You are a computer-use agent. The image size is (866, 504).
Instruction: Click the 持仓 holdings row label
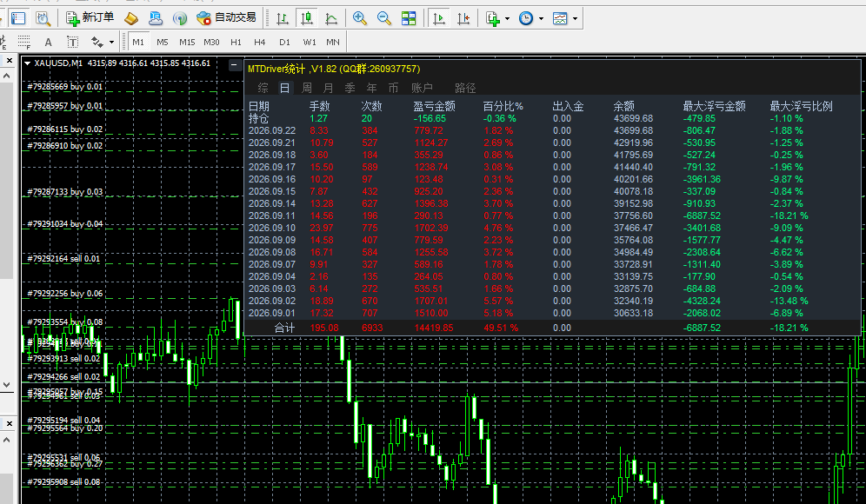click(x=258, y=118)
